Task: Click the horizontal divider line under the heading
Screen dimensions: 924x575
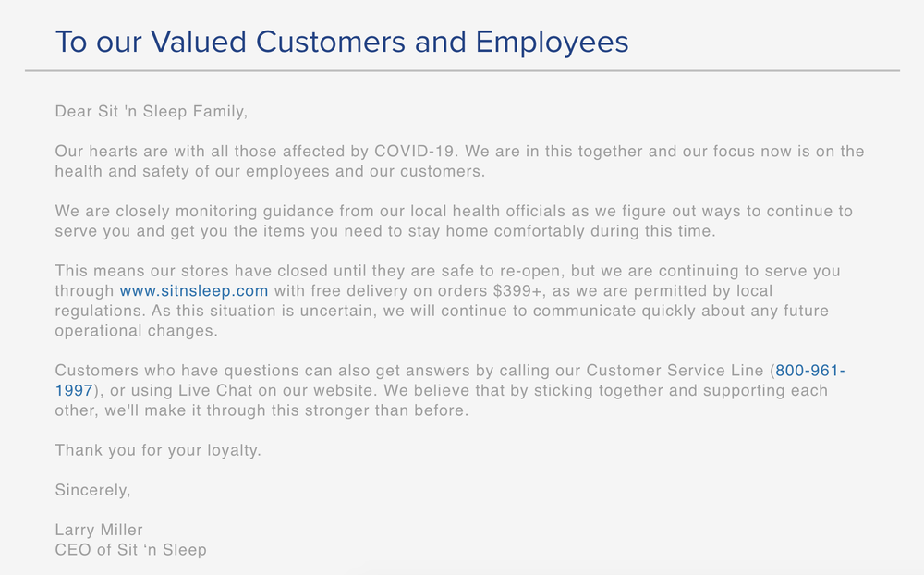Action: tap(462, 70)
